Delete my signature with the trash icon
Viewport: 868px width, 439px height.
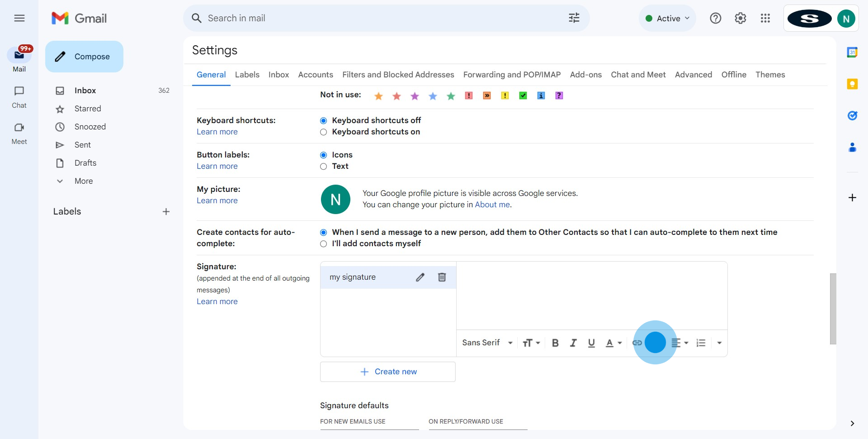442,277
